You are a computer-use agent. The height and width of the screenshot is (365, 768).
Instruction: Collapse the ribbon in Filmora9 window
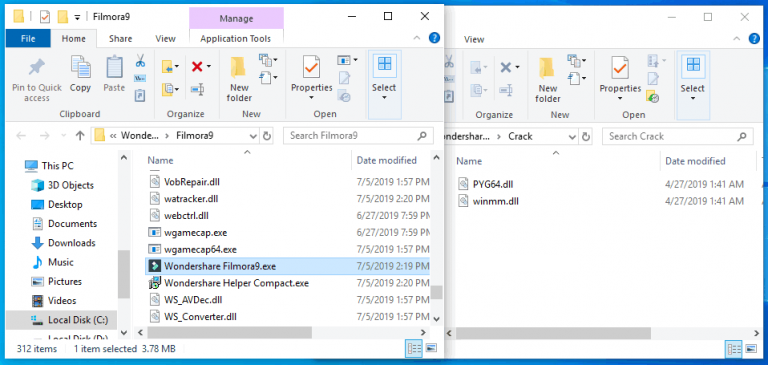coord(417,38)
